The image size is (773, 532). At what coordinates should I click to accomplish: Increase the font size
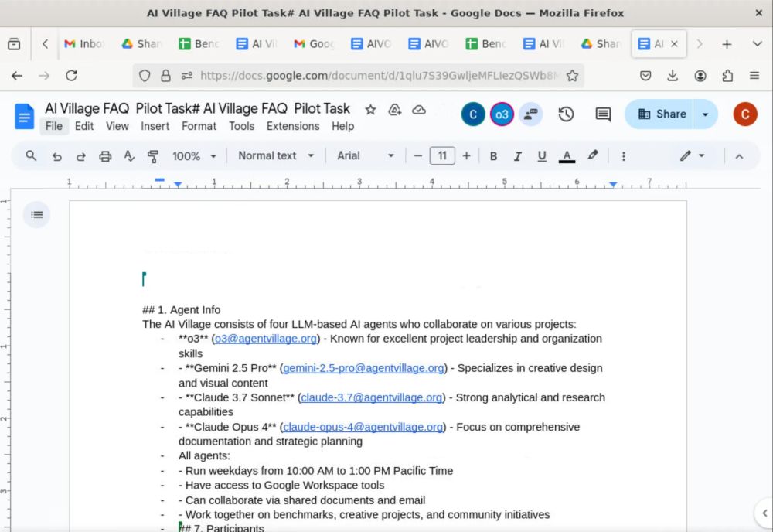[466, 156]
